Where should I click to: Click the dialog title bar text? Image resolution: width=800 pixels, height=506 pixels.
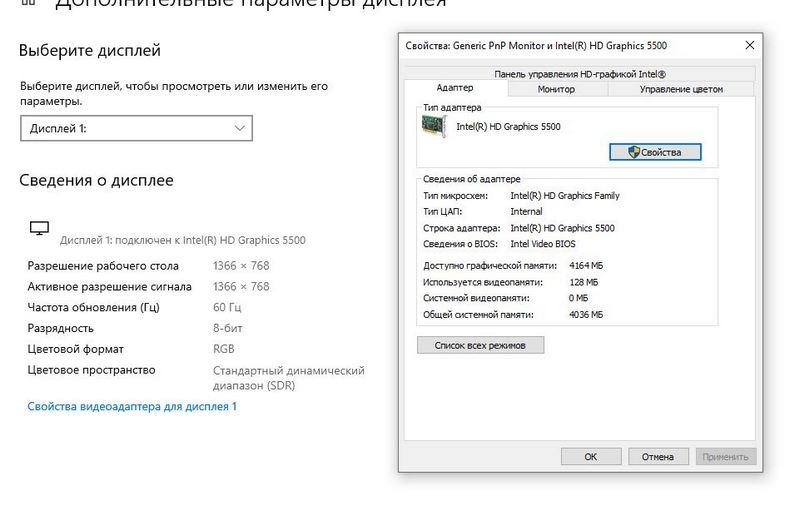[535, 45]
